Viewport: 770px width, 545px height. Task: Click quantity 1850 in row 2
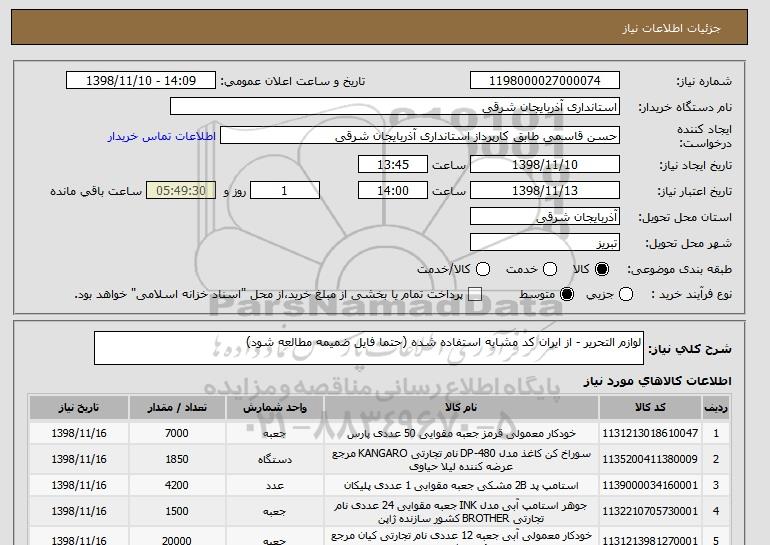tap(177, 459)
